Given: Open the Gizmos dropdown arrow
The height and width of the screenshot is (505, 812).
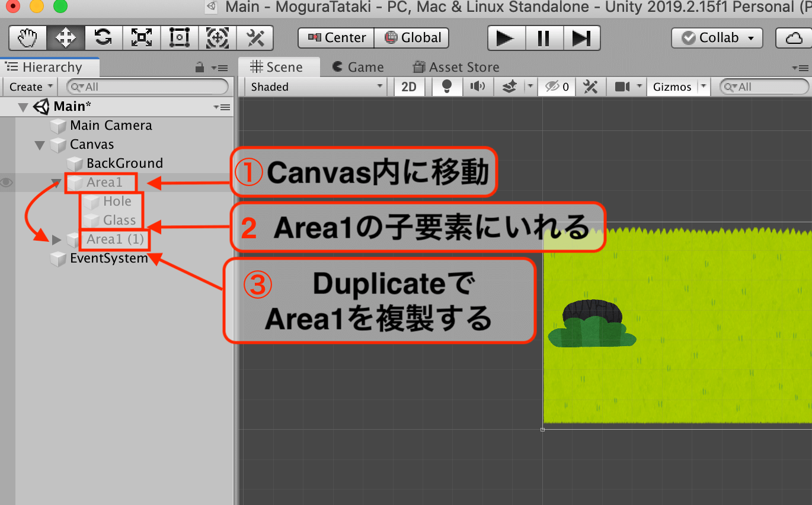Looking at the screenshot, I should [704, 87].
